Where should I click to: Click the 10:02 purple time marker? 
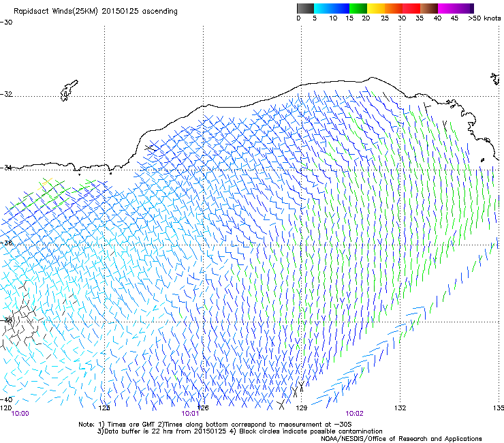tap(354, 414)
